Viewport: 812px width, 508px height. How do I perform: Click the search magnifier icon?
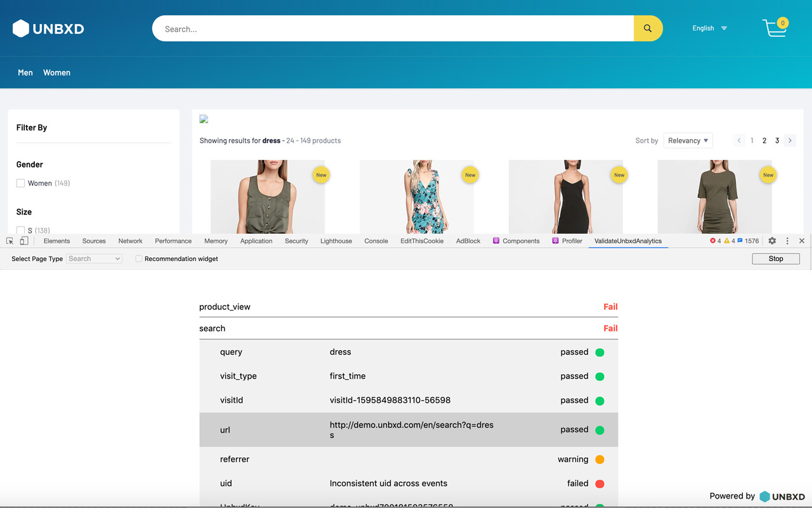point(647,28)
